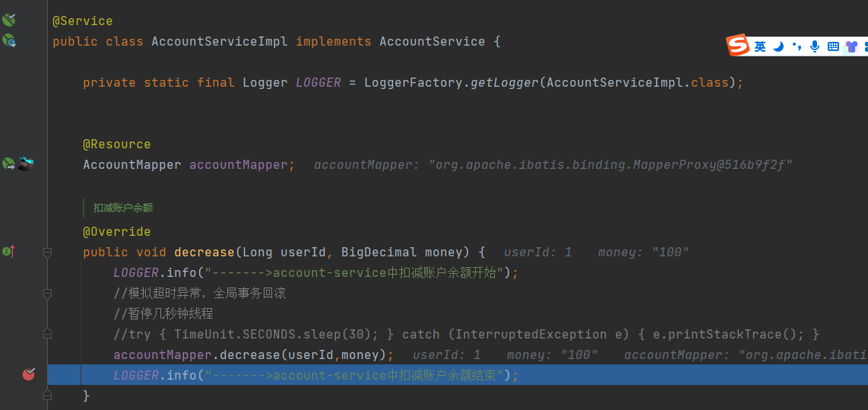Click the MyBatis bird icon in the gutter

pos(27,162)
